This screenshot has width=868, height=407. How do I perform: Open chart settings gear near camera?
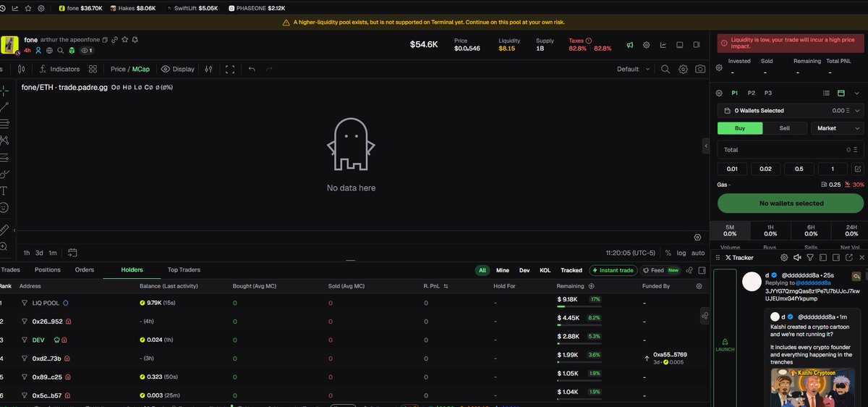point(684,69)
